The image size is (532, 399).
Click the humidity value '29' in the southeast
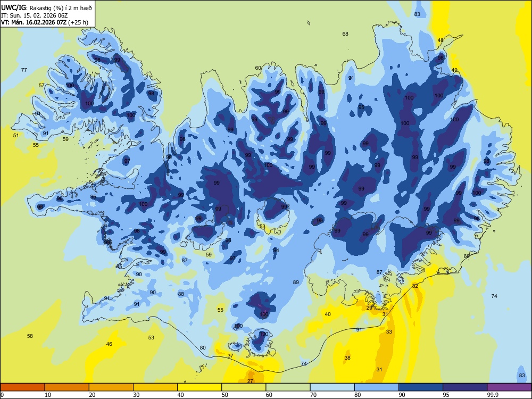[x=370, y=307]
